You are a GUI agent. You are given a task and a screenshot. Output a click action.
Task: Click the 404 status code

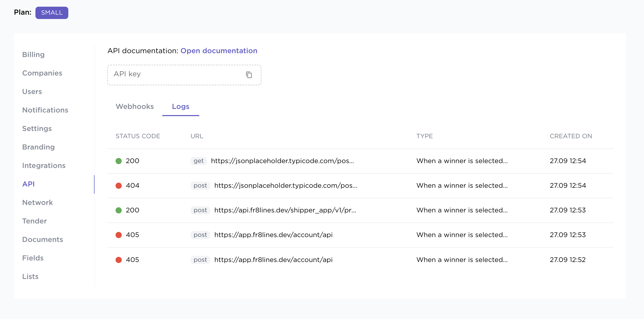[x=132, y=185]
